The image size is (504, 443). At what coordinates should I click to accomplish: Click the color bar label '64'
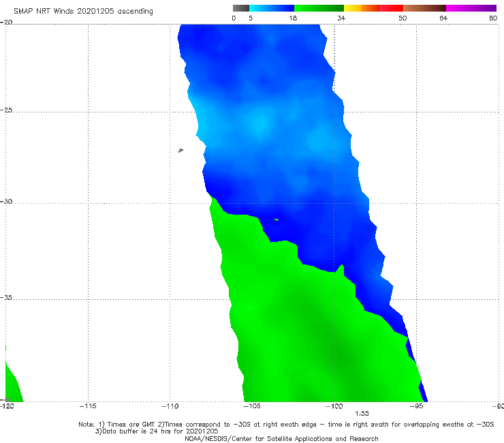click(x=443, y=18)
